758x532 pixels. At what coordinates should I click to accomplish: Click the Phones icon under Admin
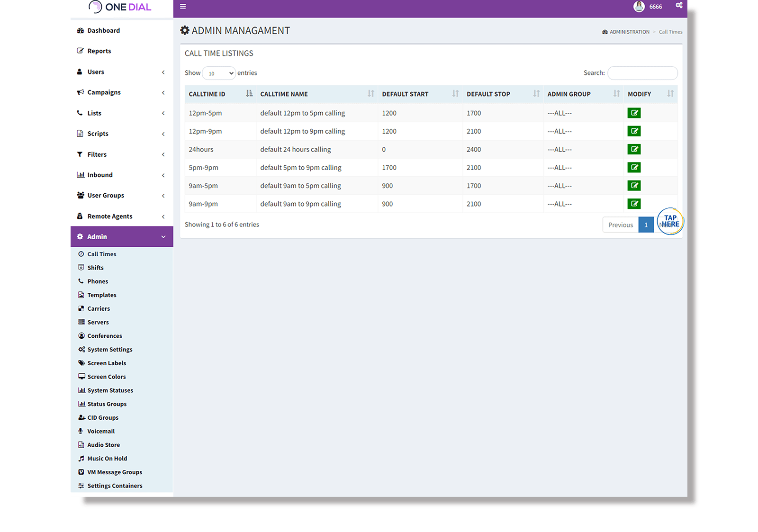[81, 281]
